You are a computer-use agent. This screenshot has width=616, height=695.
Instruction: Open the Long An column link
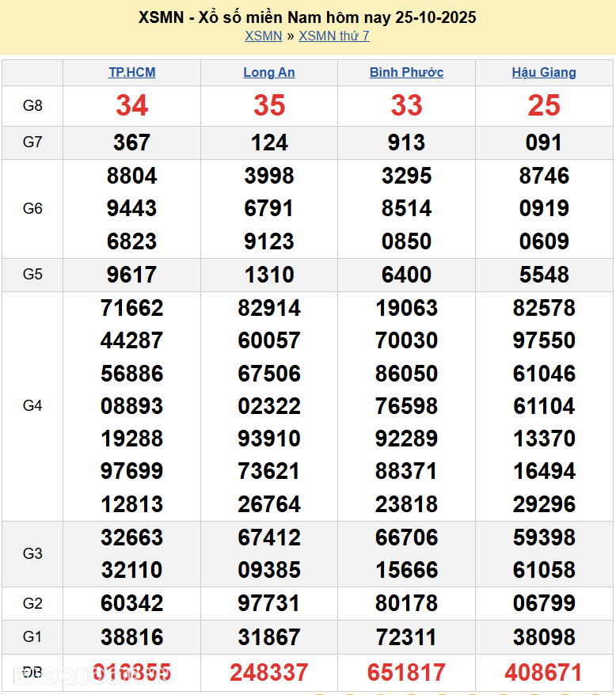pos(269,73)
